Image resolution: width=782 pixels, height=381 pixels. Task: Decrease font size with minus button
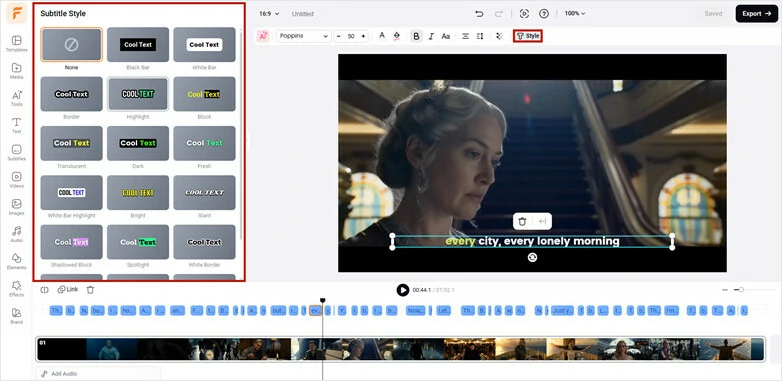click(339, 36)
